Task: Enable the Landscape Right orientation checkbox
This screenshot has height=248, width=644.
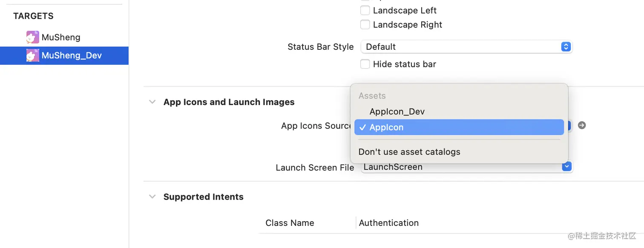Action: coord(365,25)
